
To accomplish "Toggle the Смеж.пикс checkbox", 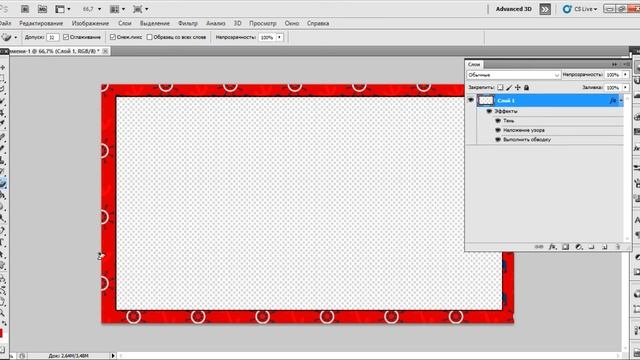I will (113, 37).
